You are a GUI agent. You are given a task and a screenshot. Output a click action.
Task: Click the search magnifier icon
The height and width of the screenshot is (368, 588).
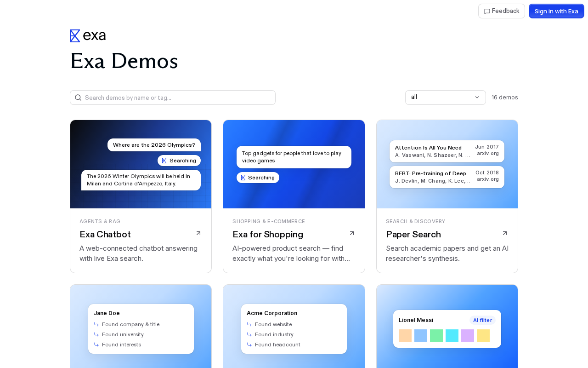click(x=78, y=98)
